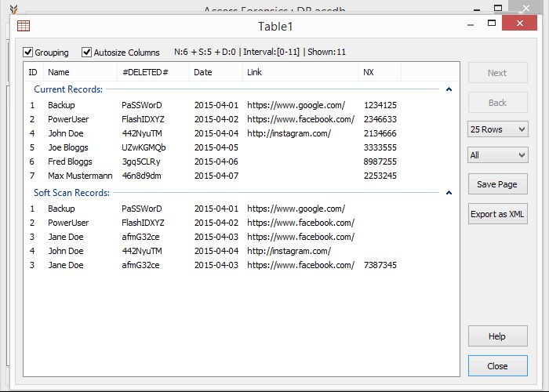This screenshot has height=392, width=549.
Task: Click the 2015-04-07 date cell
Action: pos(216,176)
